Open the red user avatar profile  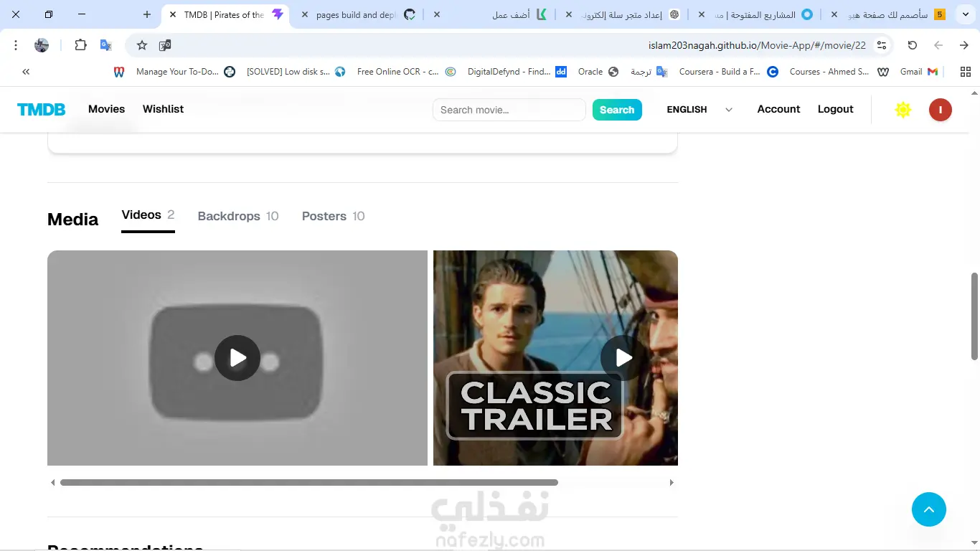click(940, 110)
